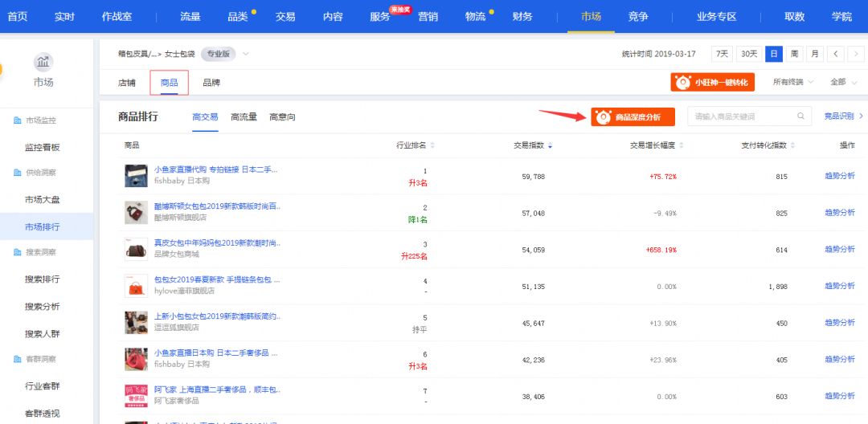
Task: Sort by 交易指数 column
Action: coord(533,145)
